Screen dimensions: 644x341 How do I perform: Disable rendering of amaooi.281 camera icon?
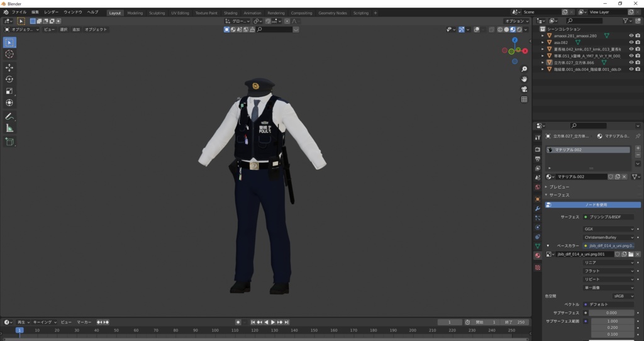coord(638,36)
